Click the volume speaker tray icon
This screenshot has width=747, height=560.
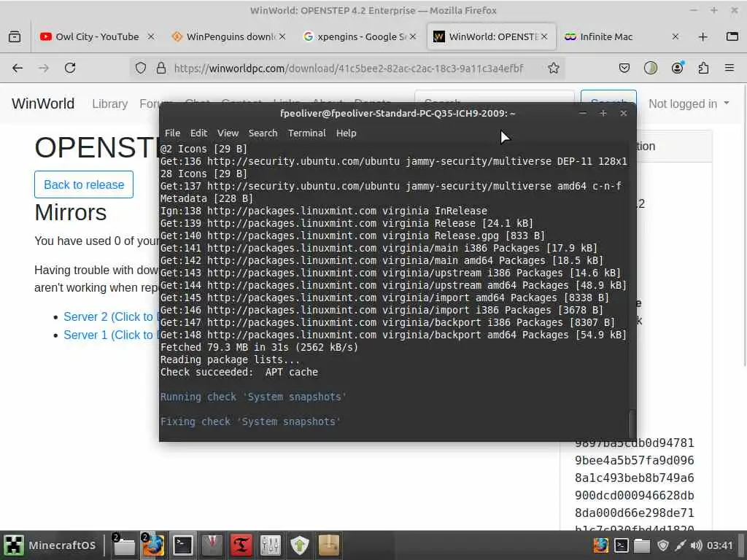[696, 545]
